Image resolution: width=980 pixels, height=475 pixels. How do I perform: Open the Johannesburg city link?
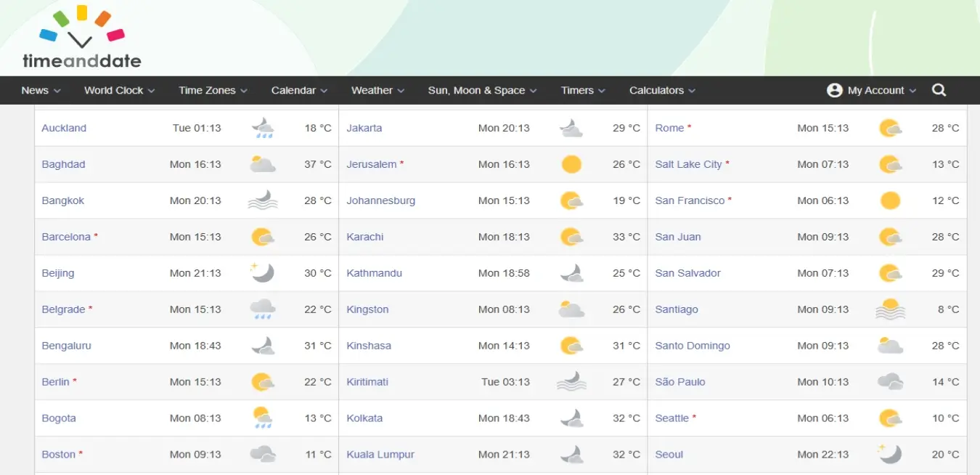pos(381,200)
